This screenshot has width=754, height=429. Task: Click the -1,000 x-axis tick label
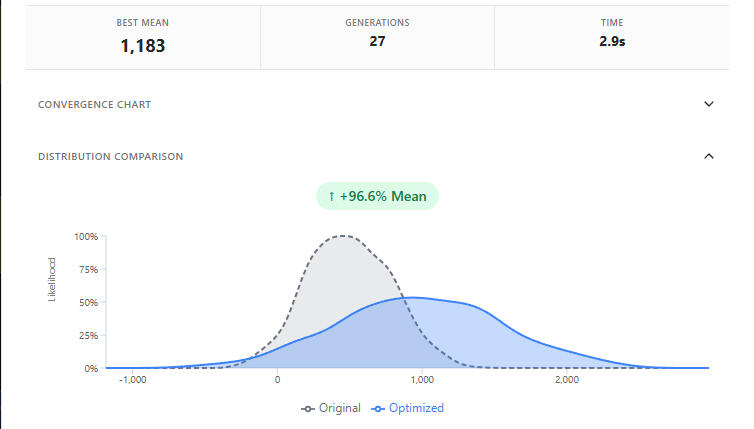133,380
